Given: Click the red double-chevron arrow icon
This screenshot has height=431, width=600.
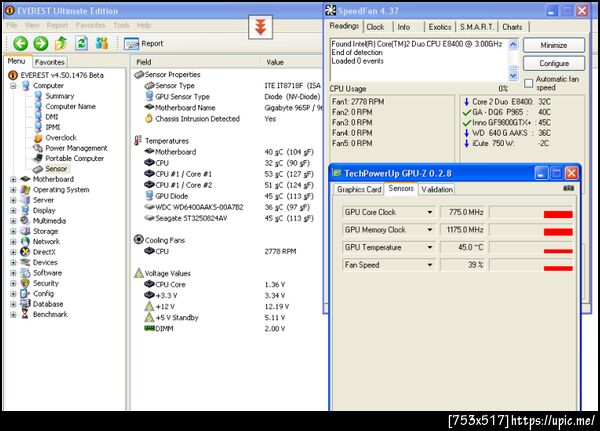Looking at the screenshot, I should [261, 27].
